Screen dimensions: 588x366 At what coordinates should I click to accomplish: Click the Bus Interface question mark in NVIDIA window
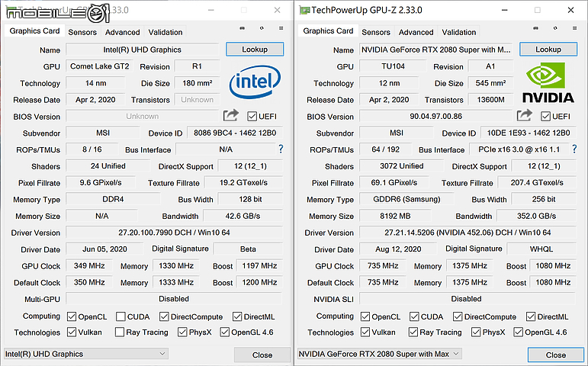click(x=574, y=149)
